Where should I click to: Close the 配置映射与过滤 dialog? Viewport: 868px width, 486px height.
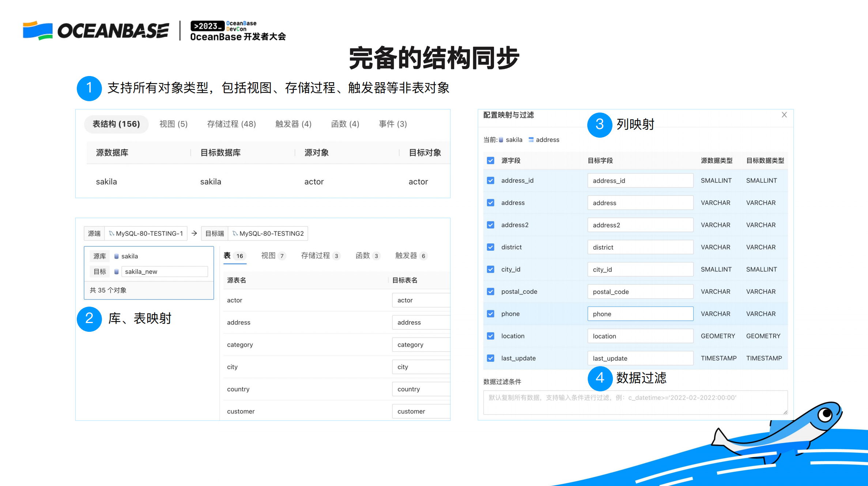(x=784, y=114)
